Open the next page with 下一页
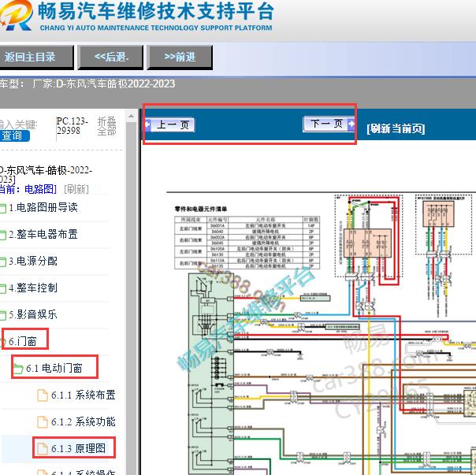This screenshot has height=475, width=476. click(x=329, y=124)
